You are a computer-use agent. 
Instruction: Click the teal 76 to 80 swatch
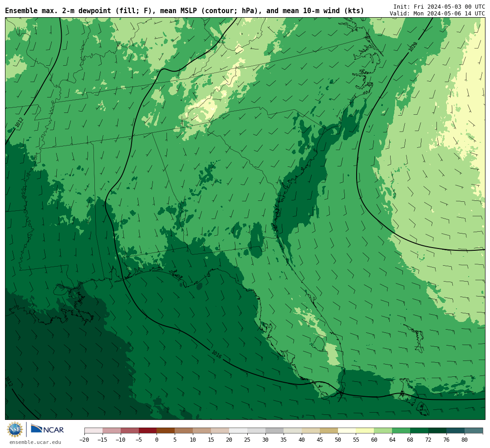pos(456,431)
